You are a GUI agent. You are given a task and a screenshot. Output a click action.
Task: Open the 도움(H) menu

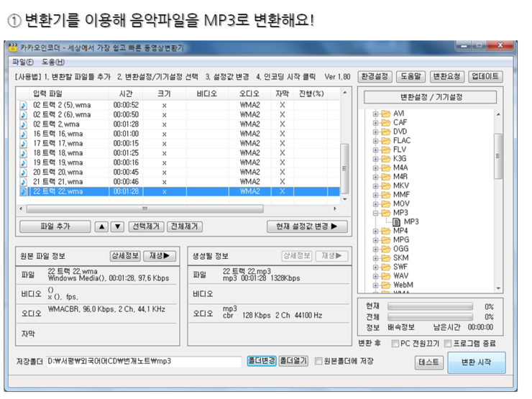pos(52,62)
